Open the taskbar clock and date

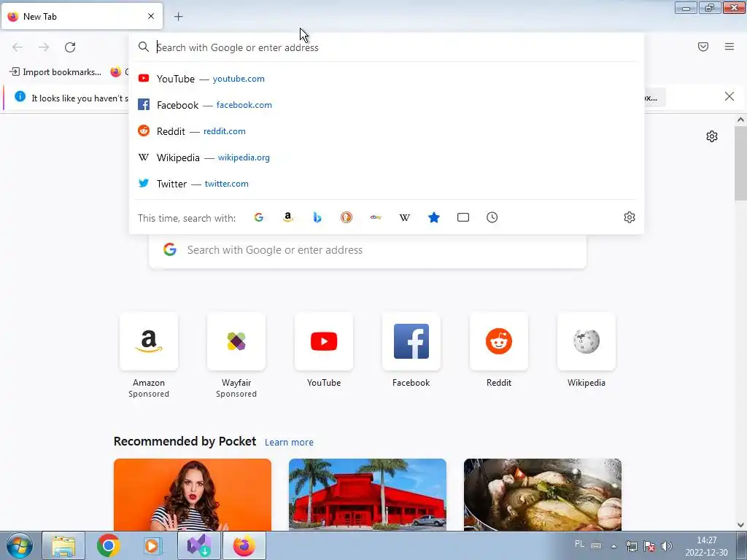pos(706,546)
